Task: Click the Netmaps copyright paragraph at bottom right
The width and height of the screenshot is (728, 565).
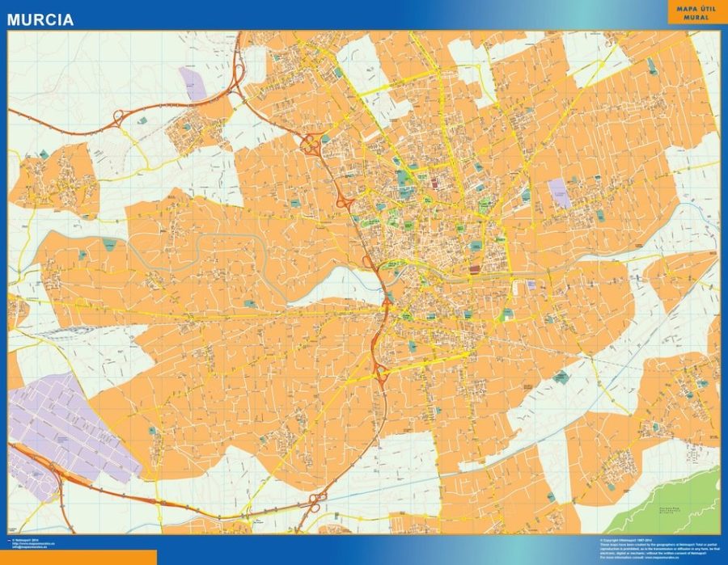Action: coord(659,549)
